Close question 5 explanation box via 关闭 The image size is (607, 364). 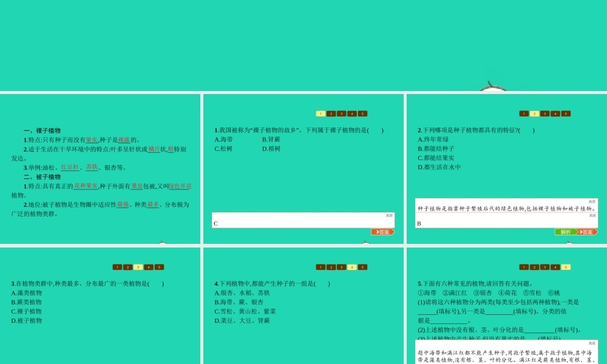point(592,343)
